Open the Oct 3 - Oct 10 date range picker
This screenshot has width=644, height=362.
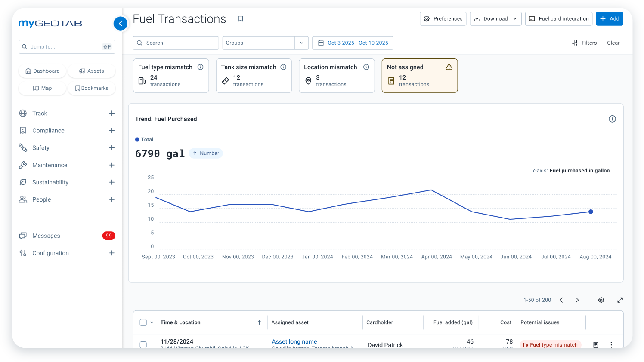click(x=353, y=43)
